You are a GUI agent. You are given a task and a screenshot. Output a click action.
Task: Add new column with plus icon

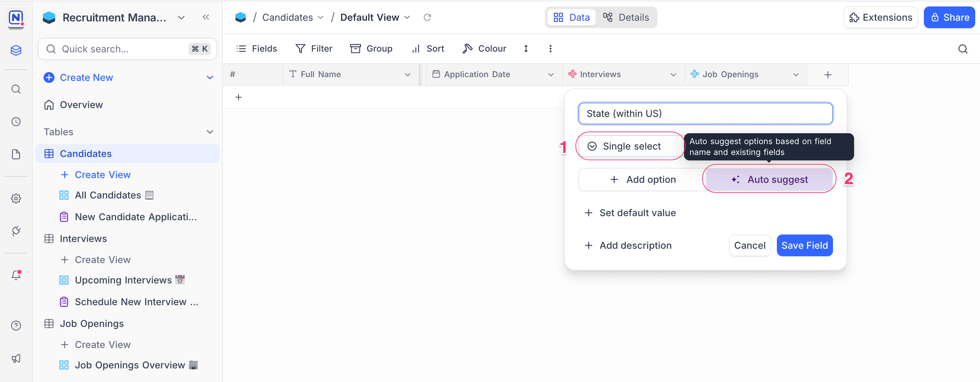pos(828,74)
